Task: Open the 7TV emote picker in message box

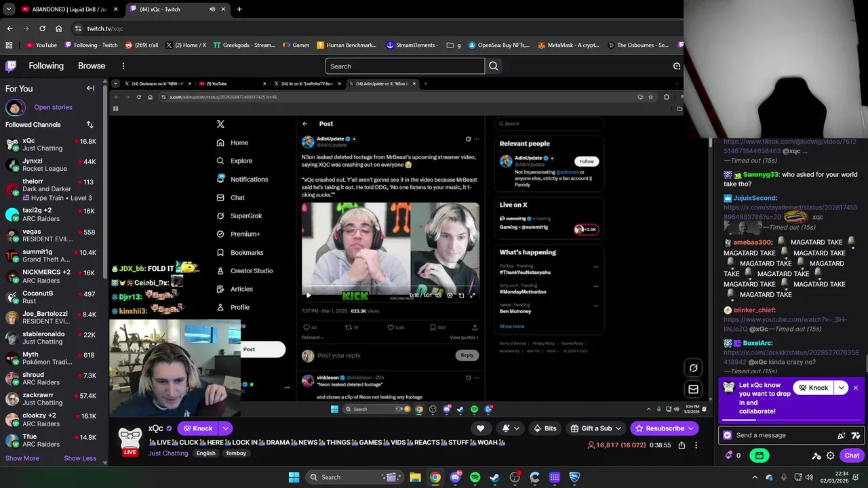Action: [x=855, y=435]
